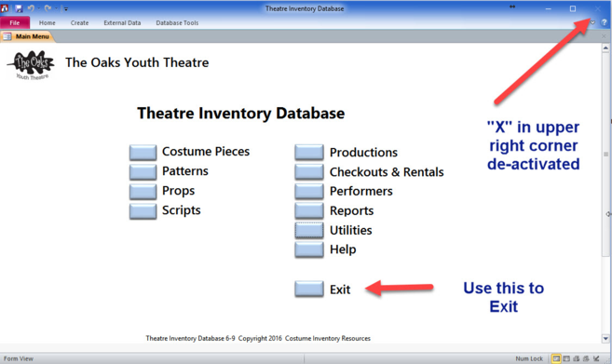Click the form scrollbar up arrow
Image resolution: width=612 pixels, height=364 pixels.
pos(605,48)
